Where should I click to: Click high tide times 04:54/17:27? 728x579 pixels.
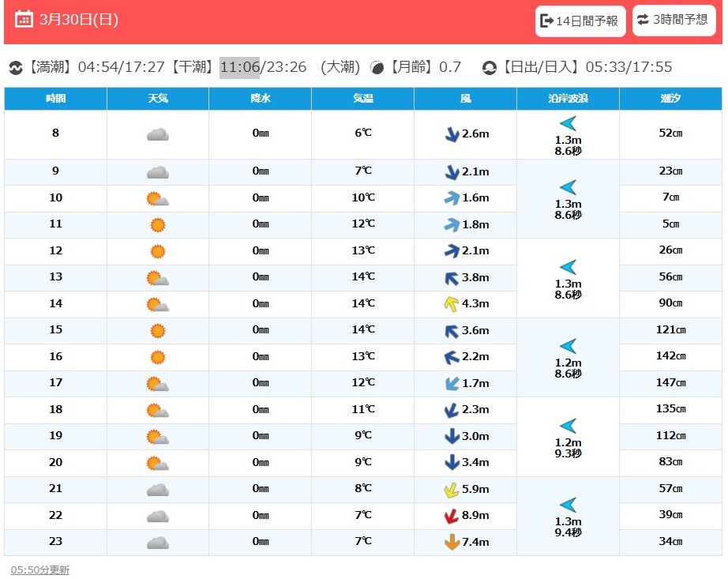[x=121, y=67]
